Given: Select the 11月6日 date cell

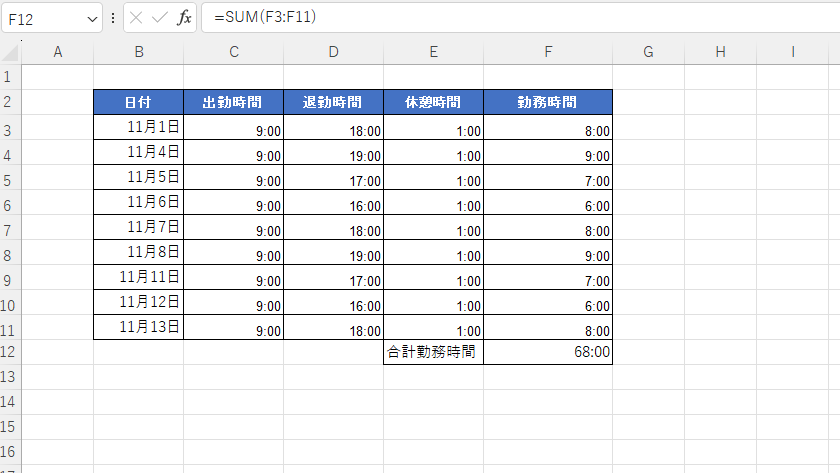Looking at the screenshot, I should click(x=139, y=202).
